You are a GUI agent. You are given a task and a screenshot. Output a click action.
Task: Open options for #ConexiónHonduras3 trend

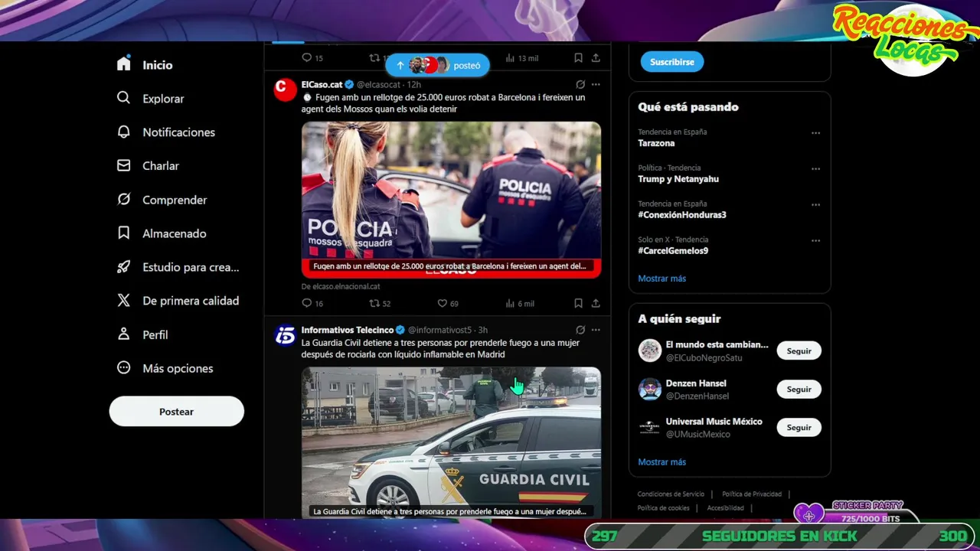point(815,205)
